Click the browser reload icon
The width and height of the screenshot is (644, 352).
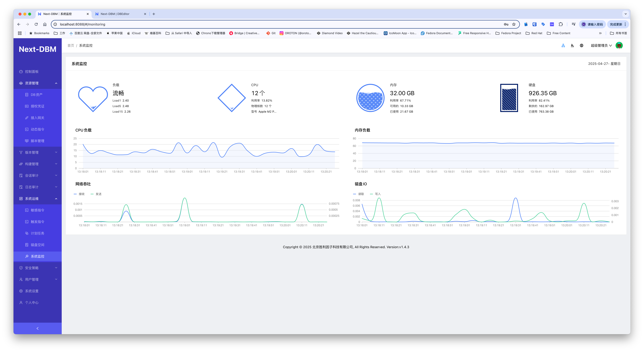click(36, 24)
